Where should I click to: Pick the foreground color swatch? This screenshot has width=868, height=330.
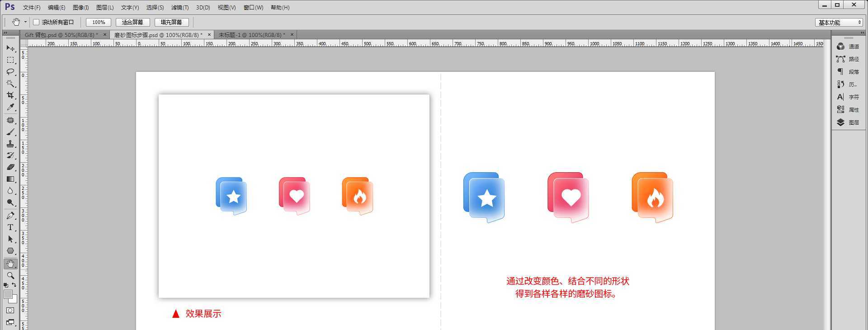click(8, 294)
